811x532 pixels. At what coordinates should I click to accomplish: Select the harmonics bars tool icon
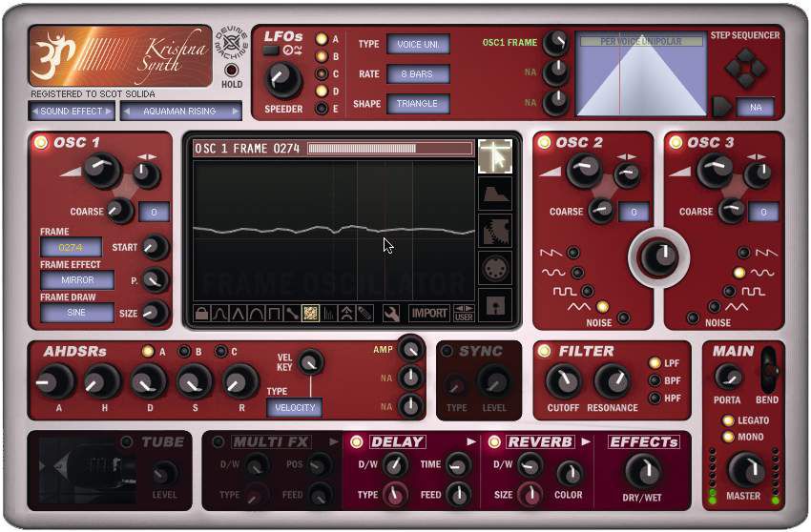click(x=329, y=314)
